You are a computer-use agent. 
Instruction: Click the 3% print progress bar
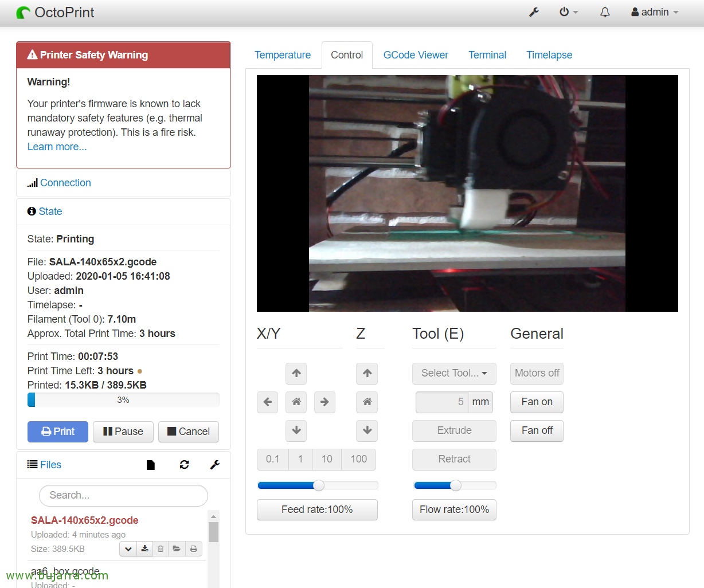coord(123,400)
